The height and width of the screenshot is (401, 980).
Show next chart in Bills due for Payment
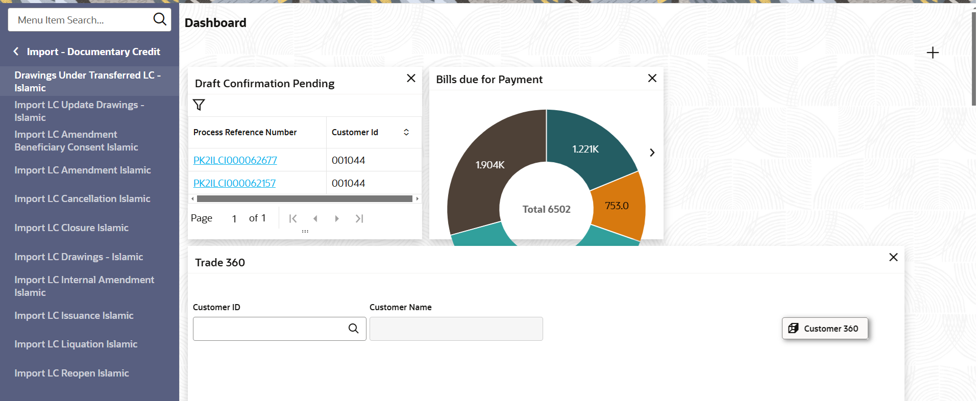tap(652, 153)
